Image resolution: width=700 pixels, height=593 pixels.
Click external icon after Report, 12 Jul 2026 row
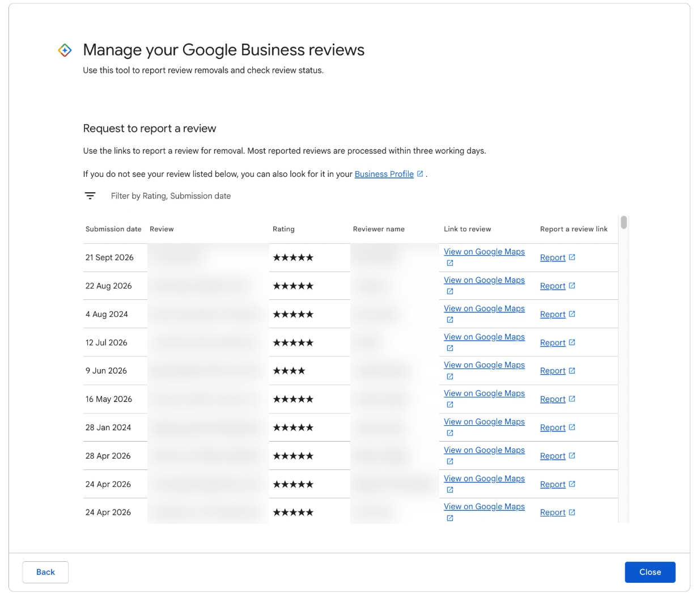point(572,342)
